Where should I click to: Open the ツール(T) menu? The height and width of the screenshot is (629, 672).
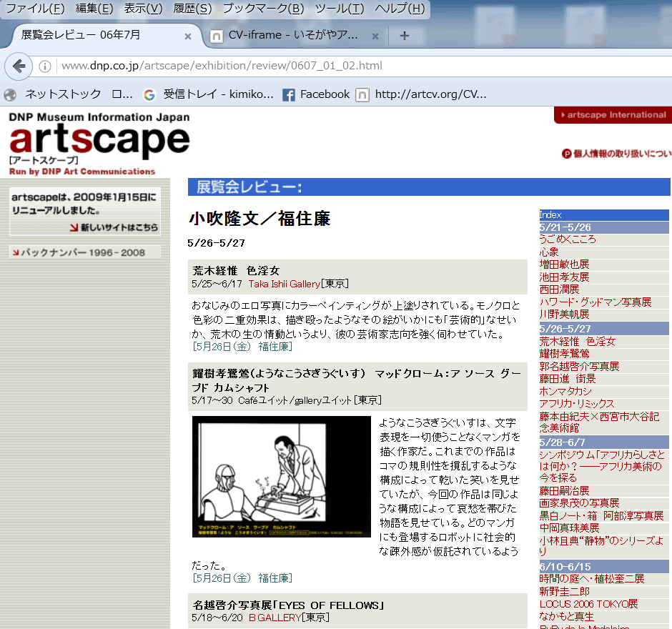point(340,8)
